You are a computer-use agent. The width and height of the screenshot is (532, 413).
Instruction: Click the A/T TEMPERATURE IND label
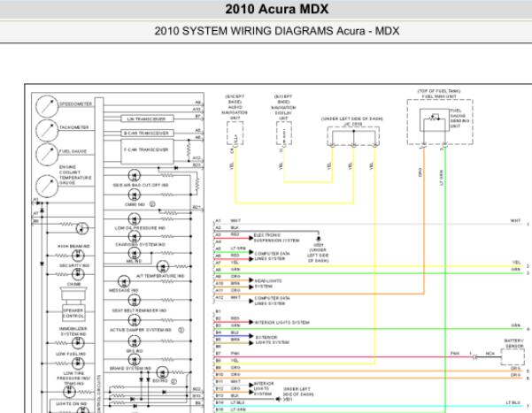pyautogui.click(x=160, y=276)
